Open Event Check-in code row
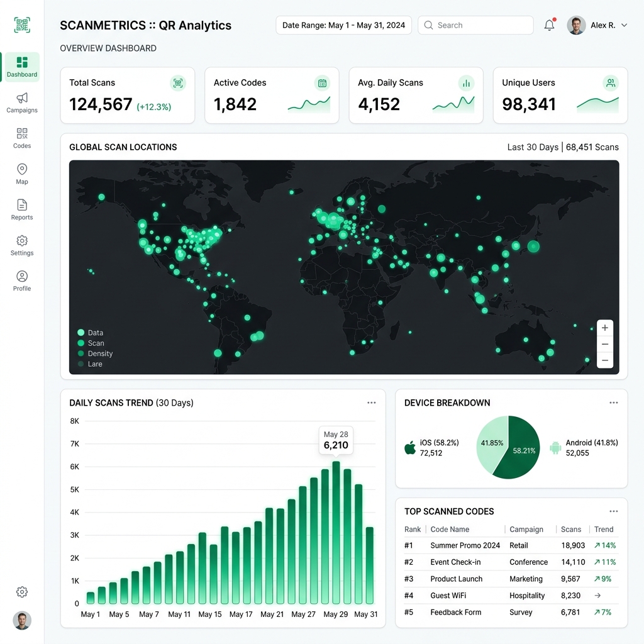644x644 pixels. (511, 562)
